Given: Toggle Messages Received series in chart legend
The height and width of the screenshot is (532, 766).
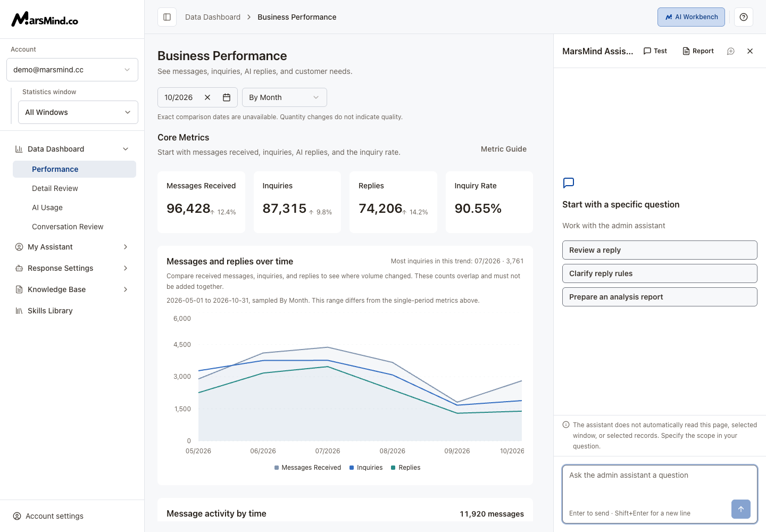Looking at the screenshot, I should coord(307,468).
